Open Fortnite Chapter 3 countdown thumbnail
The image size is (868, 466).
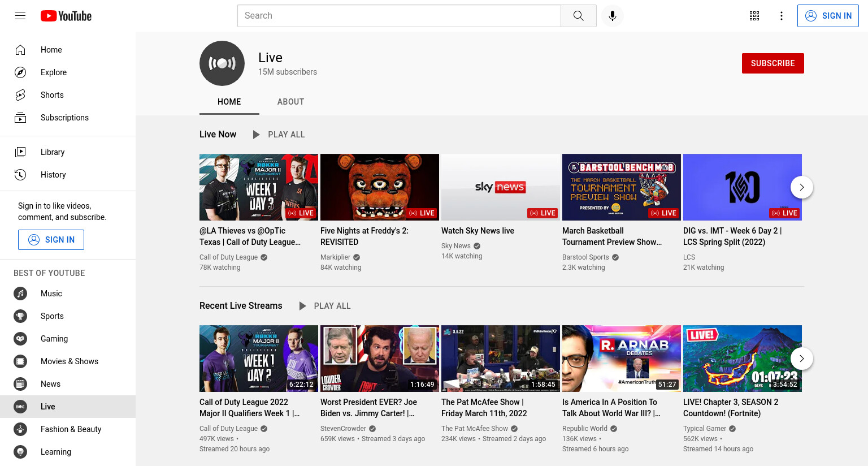[743, 359]
